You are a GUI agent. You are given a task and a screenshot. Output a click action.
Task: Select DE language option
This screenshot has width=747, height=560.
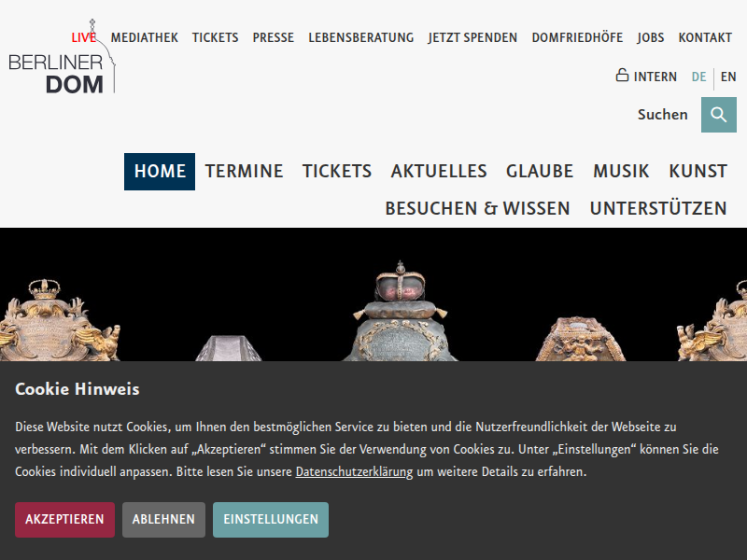point(698,77)
